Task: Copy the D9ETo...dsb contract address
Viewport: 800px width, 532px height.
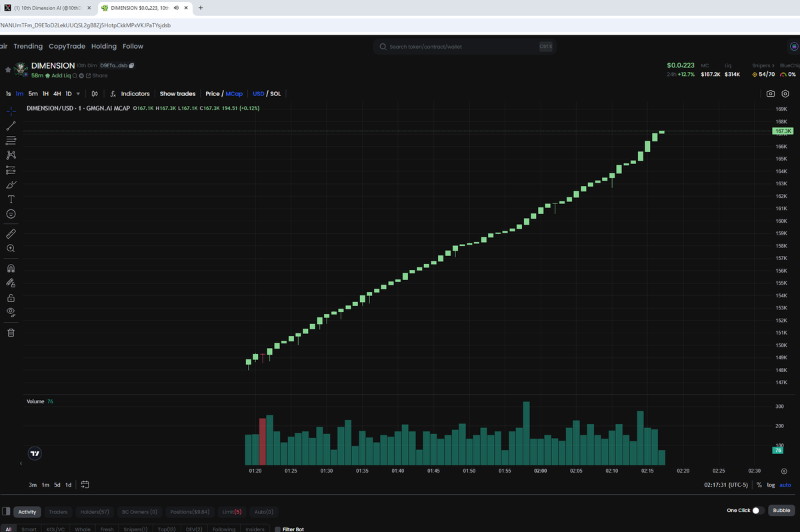Action: pyautogui.click(x=131, y=65)
